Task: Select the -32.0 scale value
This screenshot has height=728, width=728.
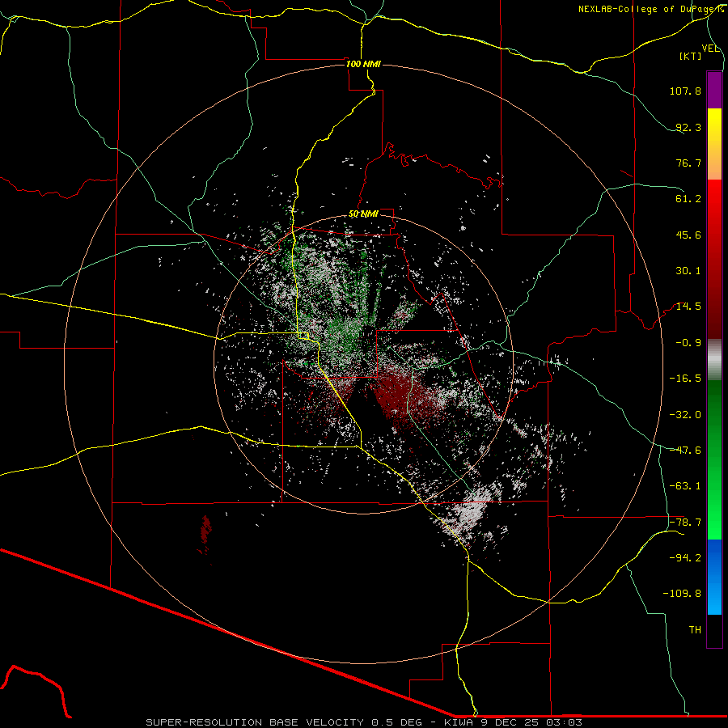Action: 685,415
